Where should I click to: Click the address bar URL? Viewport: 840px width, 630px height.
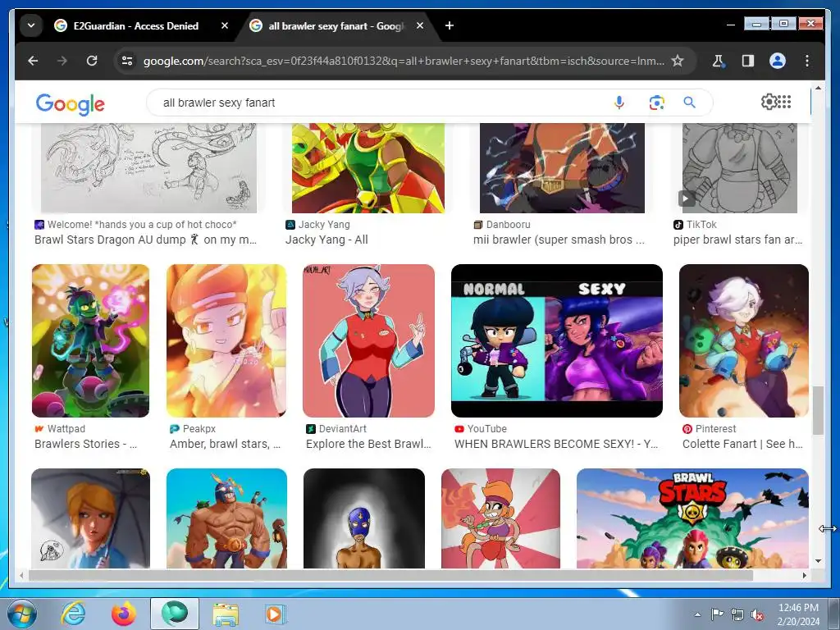click(403, 61)
